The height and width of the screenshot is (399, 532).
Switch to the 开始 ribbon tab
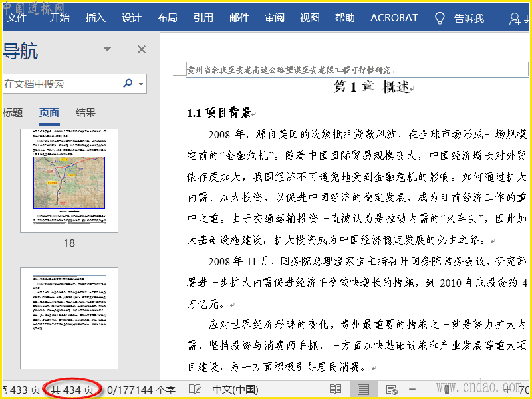pyautogui.click(x=59, y=18)
